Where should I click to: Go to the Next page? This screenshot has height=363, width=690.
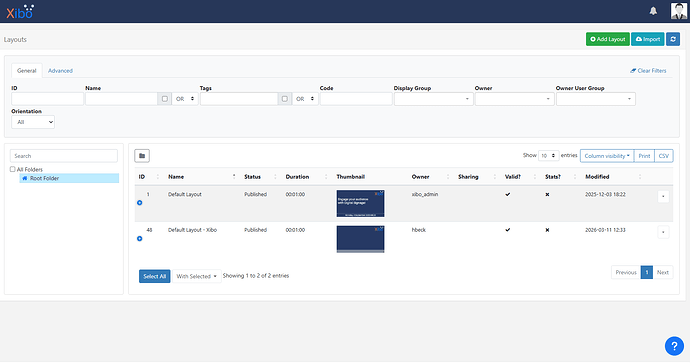[x=663, y=272]
